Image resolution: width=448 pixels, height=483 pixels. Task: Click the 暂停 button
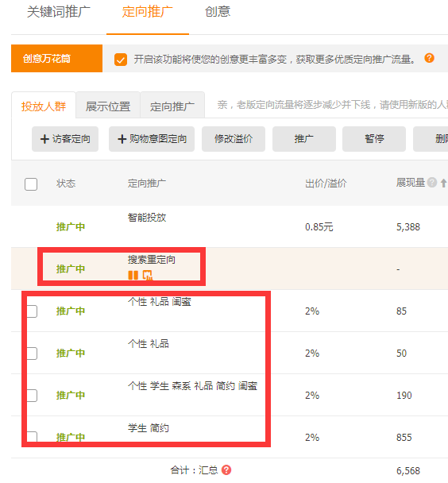[374, 139]
